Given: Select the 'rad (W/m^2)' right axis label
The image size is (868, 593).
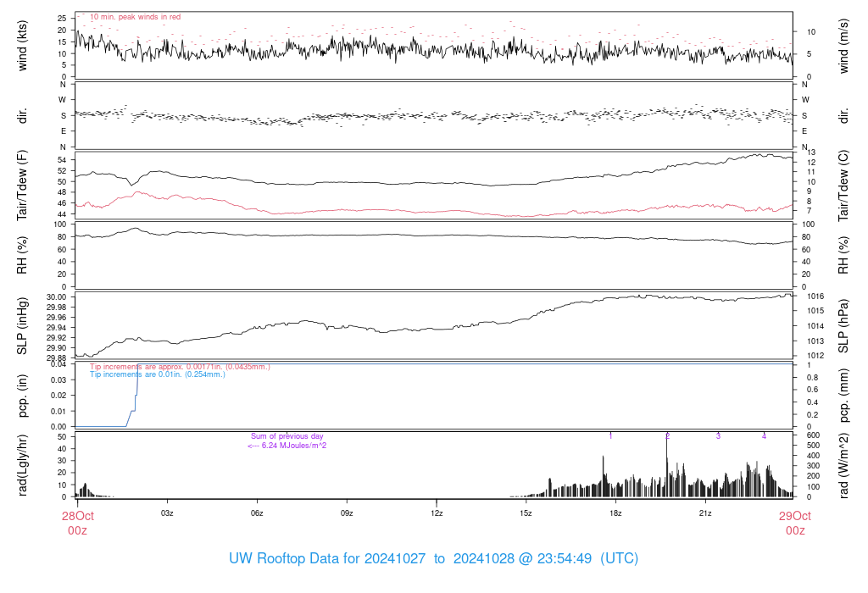Looking at the screenshot, I should tap(843, 465).
